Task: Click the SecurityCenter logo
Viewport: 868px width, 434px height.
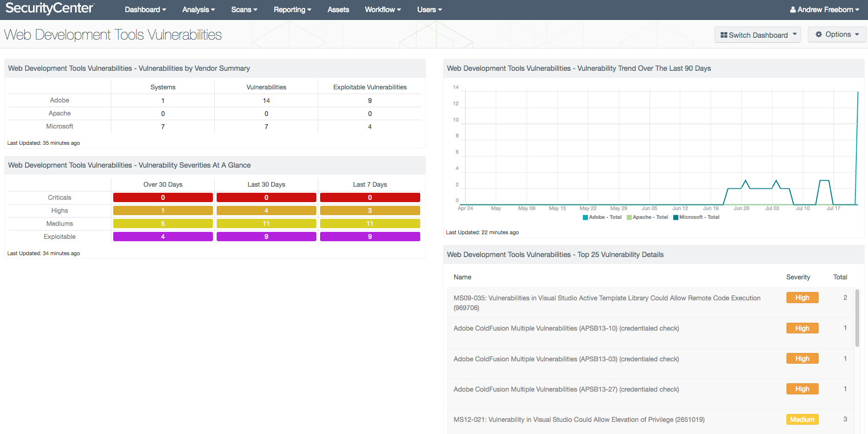Action: pos(50,8)
